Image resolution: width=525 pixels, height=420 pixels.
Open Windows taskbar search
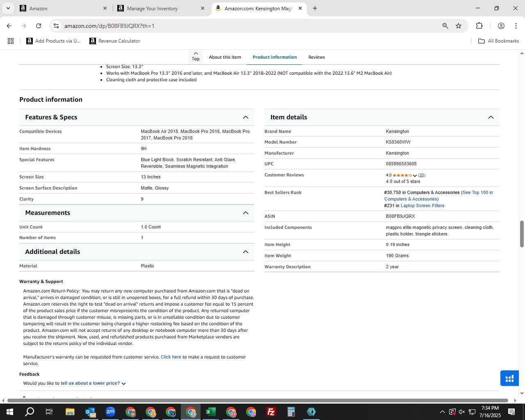pyautogui.click(x=30, y=412)
